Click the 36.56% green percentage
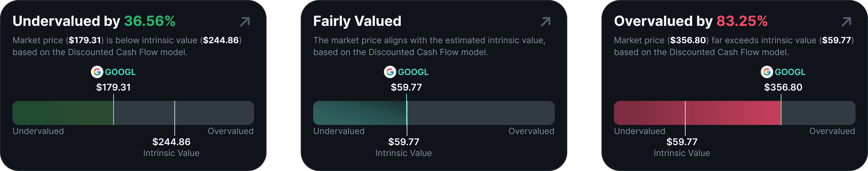 click(150, 21)
